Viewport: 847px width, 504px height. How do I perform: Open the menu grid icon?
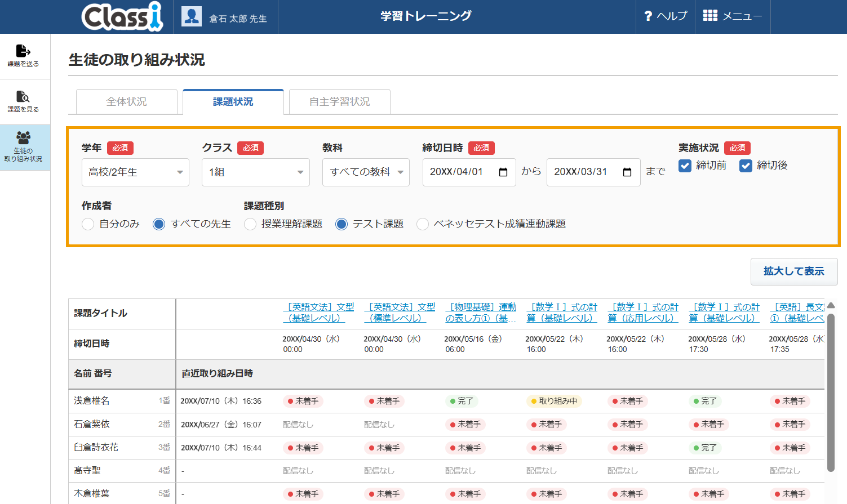coord(710,16)
